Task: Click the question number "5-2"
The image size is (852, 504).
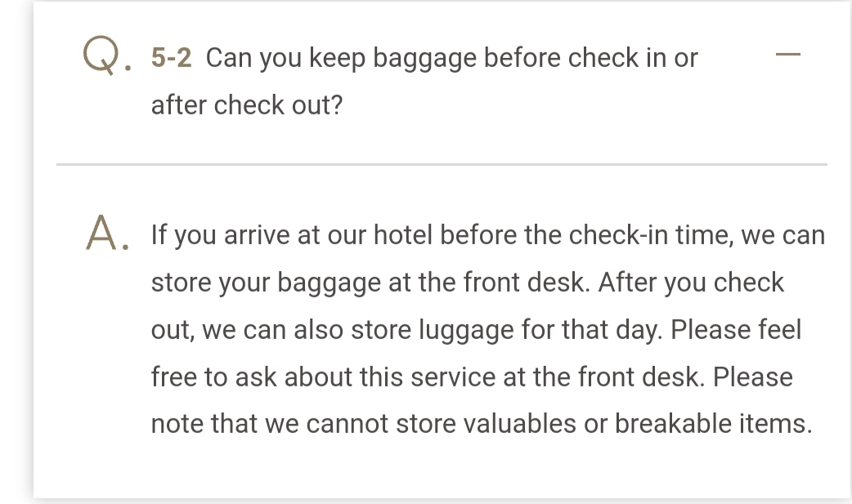Action: click(171, 59)
